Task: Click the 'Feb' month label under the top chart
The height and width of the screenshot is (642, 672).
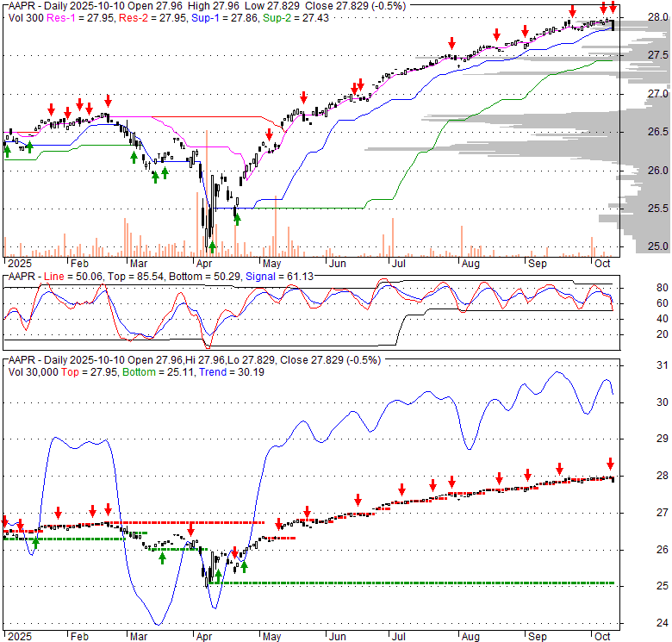Action: pyautogui.click(x=79, y=264)
